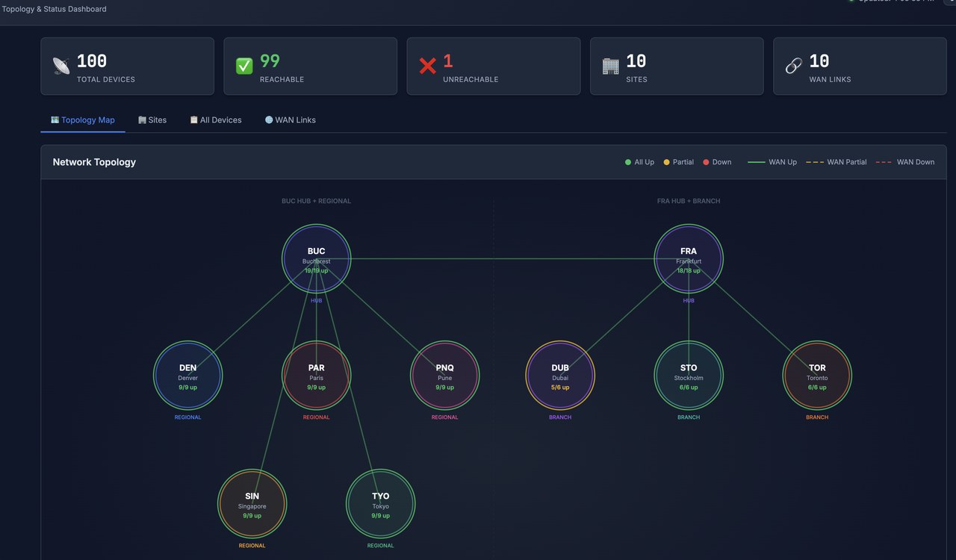Select the TOR Toronto branch node
Screen dimensions: 956x560
[817, 376]
